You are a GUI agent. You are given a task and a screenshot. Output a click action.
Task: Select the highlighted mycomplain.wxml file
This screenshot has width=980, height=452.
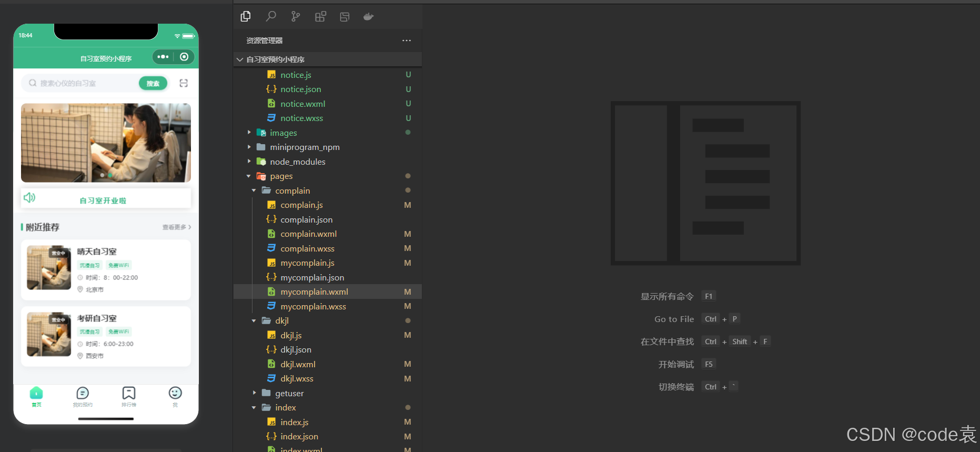tap(327, 292)
